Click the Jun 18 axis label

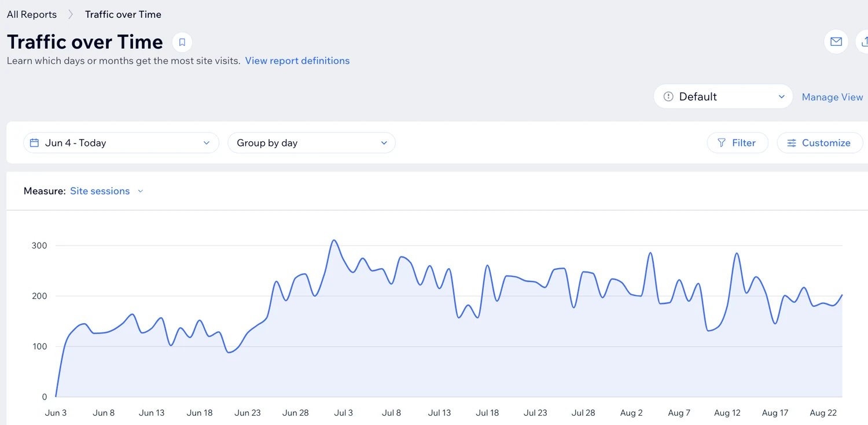(200, 413)
